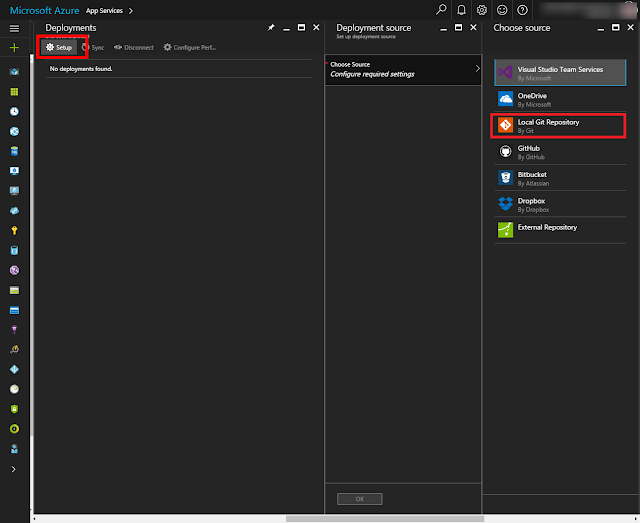Click the yellow key sidebar icon

pyautogui.click(x=14, y=231)
